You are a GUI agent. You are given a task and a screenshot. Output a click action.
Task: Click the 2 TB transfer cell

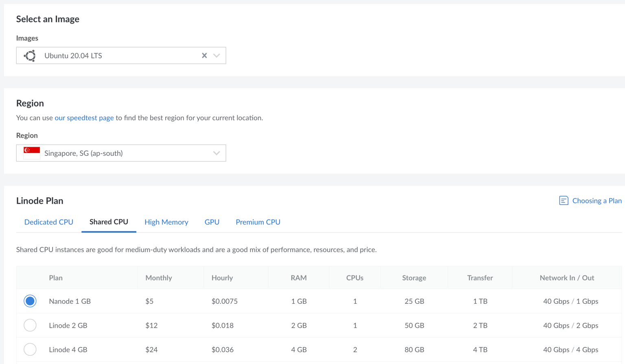(480, 325)
